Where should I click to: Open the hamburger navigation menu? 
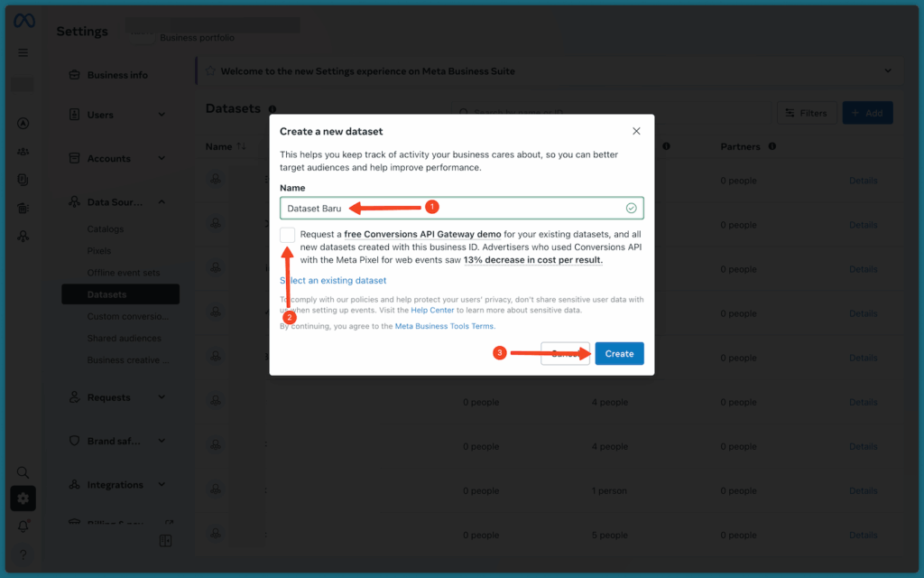(x=22, y=52)
